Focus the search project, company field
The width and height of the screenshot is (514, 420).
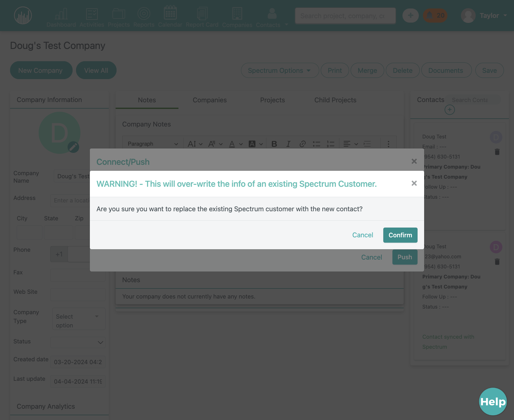(x=345, y=16)
